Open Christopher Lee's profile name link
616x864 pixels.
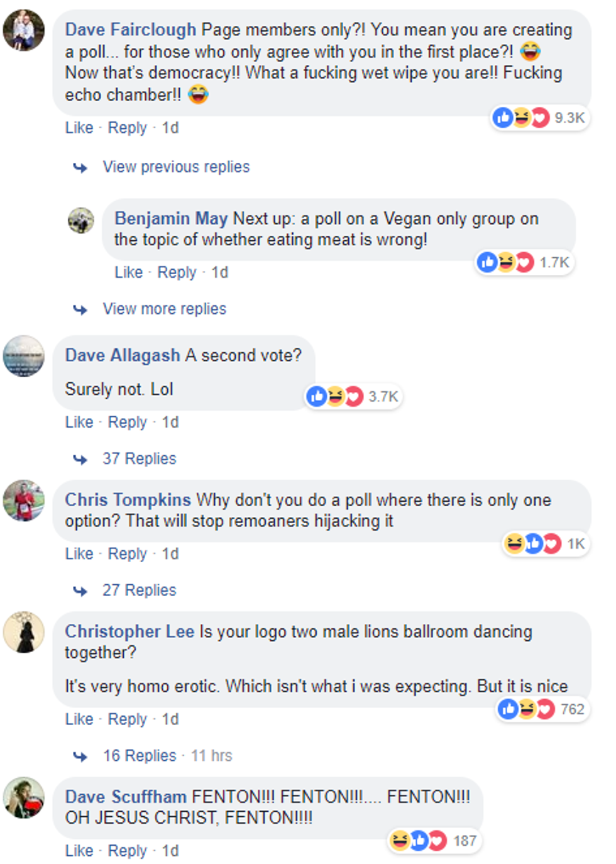(x=129, y=631)
